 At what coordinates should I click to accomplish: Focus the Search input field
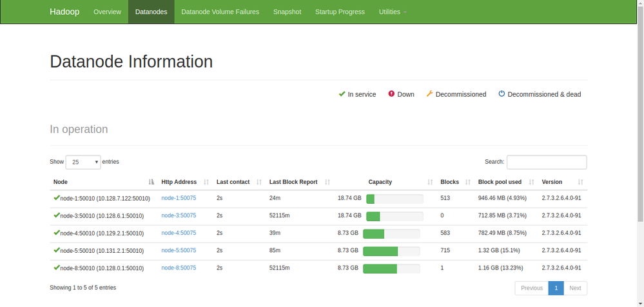[x=547, y=163]
